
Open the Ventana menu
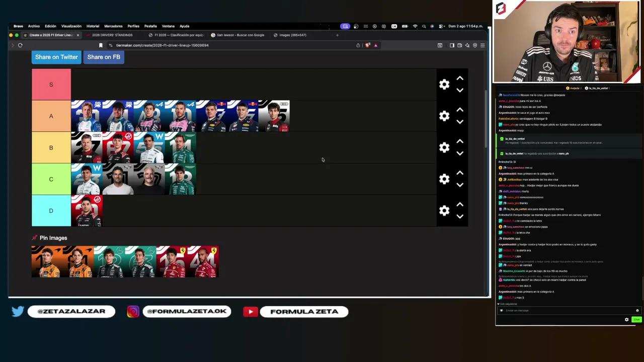pos(168,26)
